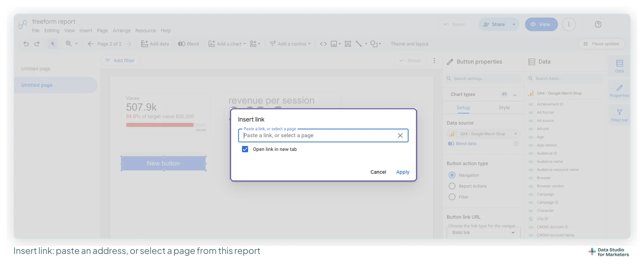644x264 pixels.
Task: Open the Resource menu
Action: [x=146, y=31]
